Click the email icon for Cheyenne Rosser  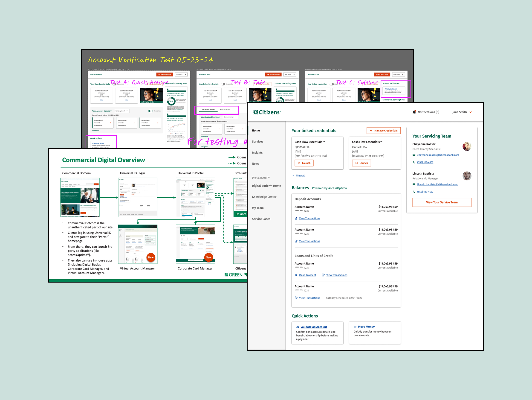point(414,155)
